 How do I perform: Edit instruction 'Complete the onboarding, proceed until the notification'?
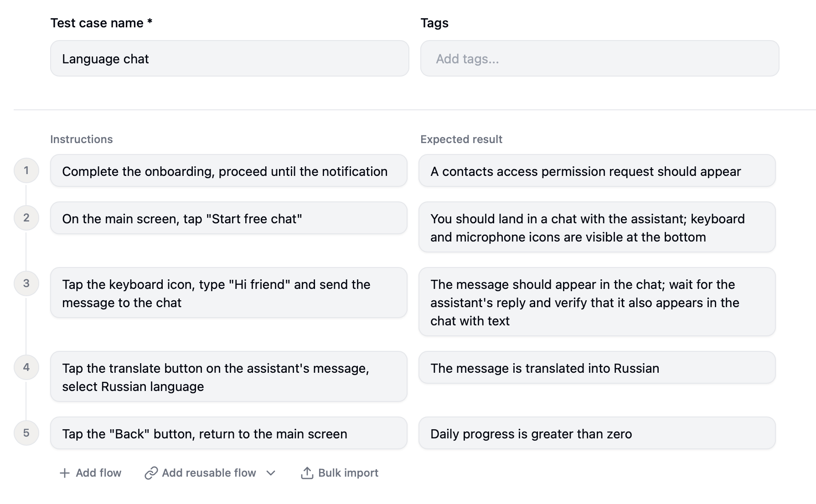click(x=229, y=171)
